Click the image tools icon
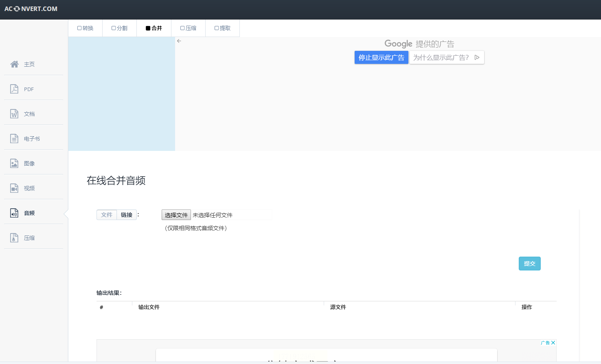The image size is (601, 364). click(x=14, y=163)
